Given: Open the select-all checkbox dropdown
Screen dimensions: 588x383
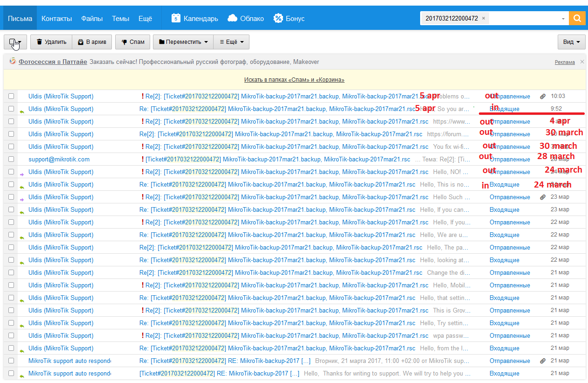Looking at the screenshot, I should pos(15,42).
